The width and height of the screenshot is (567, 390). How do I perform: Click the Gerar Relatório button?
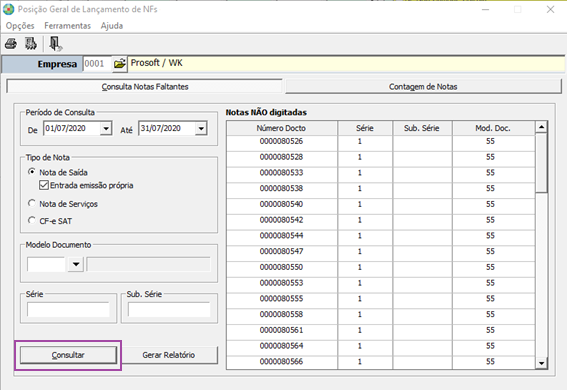click(x=169, y=355)
